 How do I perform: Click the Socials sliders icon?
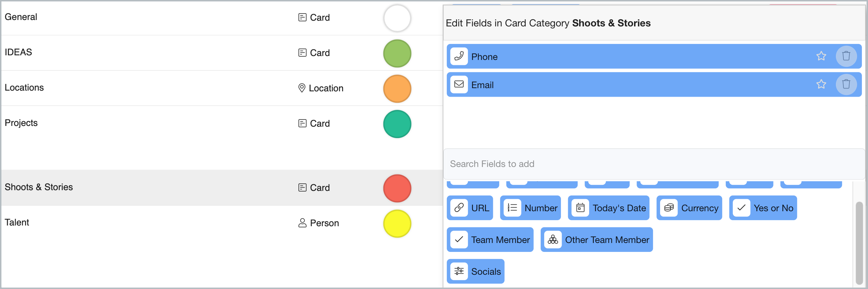point(459,272)
